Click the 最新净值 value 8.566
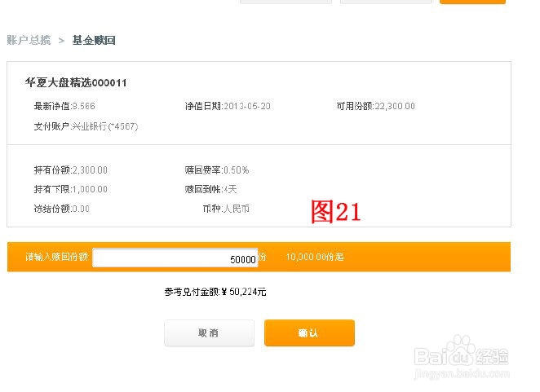Viewport: 540px width, 392px height. pyautogui.click(x=83, y=106)
